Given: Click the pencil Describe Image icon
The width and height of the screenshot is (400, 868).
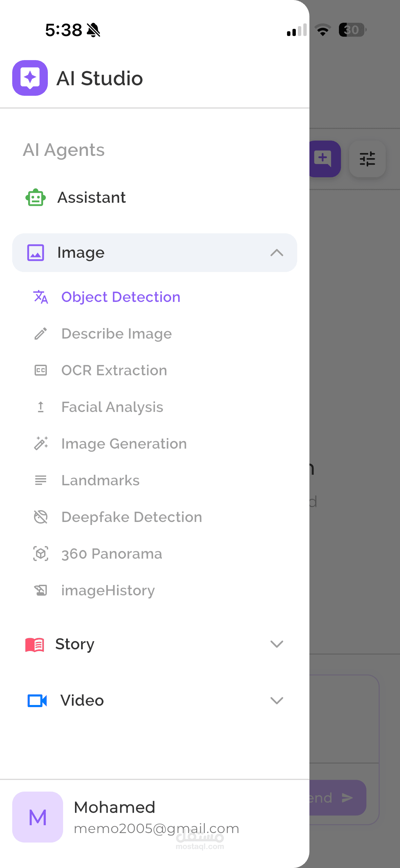Looking at the screenshot, I should [41, 333].
